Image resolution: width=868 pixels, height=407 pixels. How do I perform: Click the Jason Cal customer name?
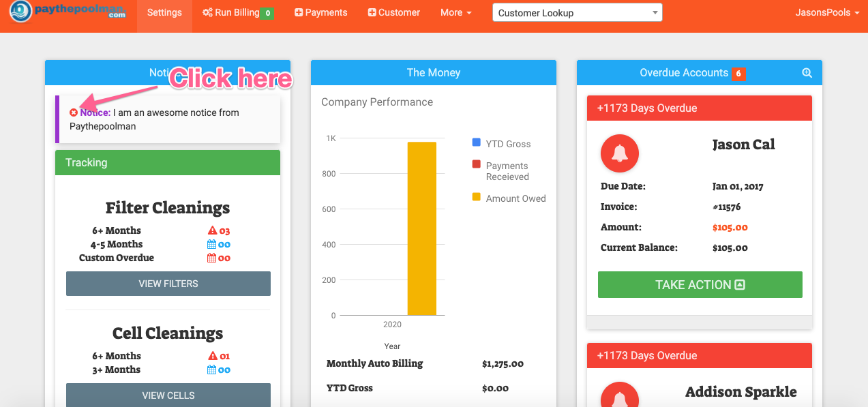(x=743, y=145)
